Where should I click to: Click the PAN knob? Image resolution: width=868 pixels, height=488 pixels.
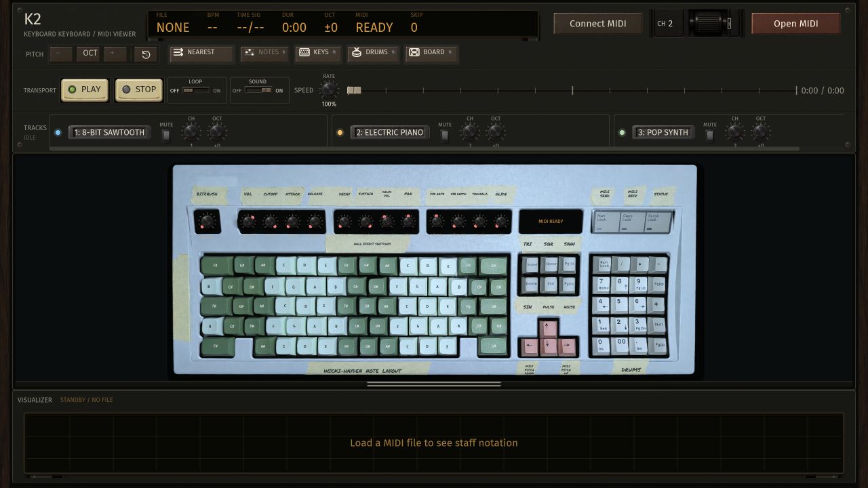click(409, 221)
